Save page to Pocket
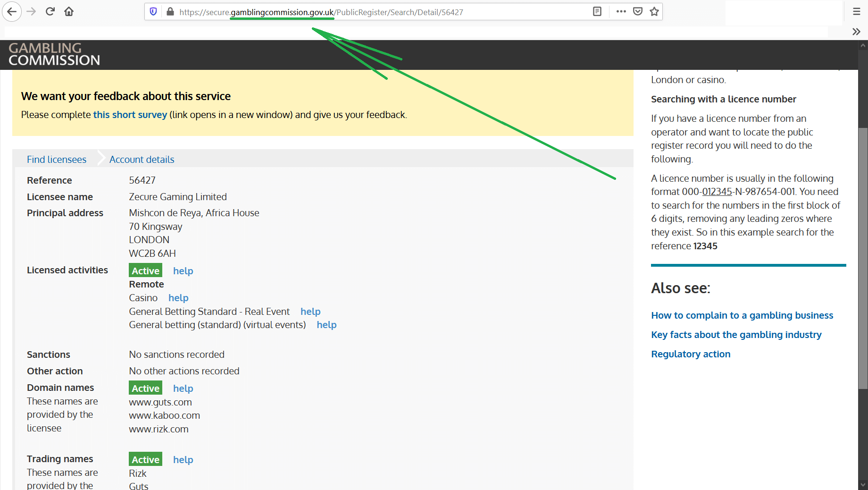The height and width of the screenshot is (490, 868). 638,12
